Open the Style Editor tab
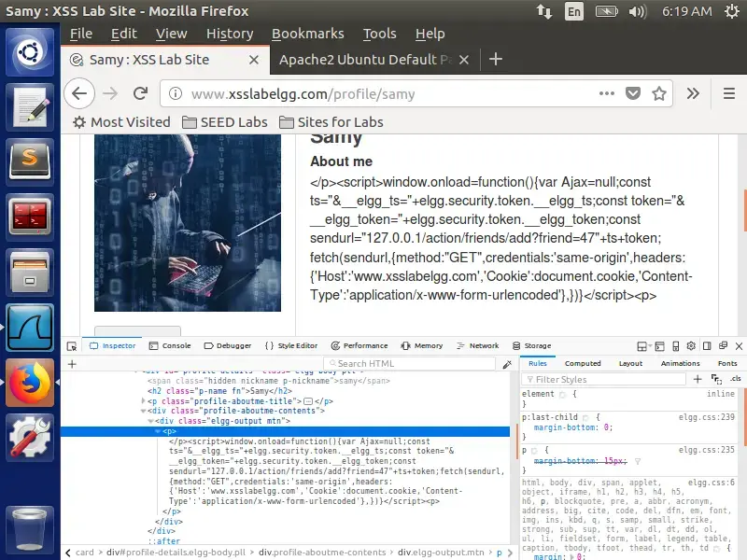747x560 pixels. [291, 345]
